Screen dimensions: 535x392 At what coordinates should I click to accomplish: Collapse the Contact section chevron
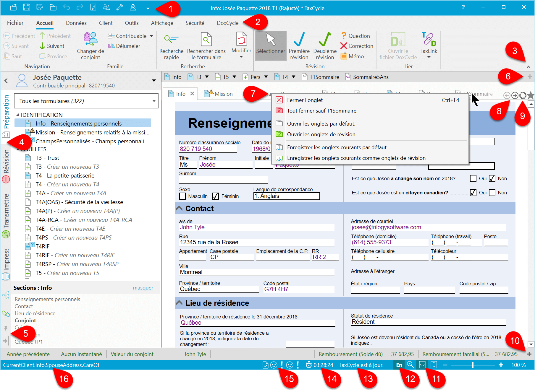(179, 208)
